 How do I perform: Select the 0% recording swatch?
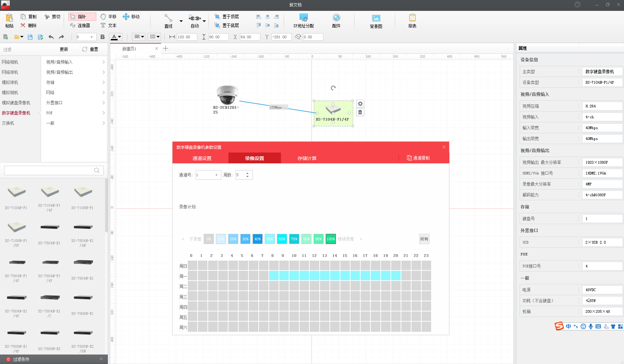click(x=209, y=239)
